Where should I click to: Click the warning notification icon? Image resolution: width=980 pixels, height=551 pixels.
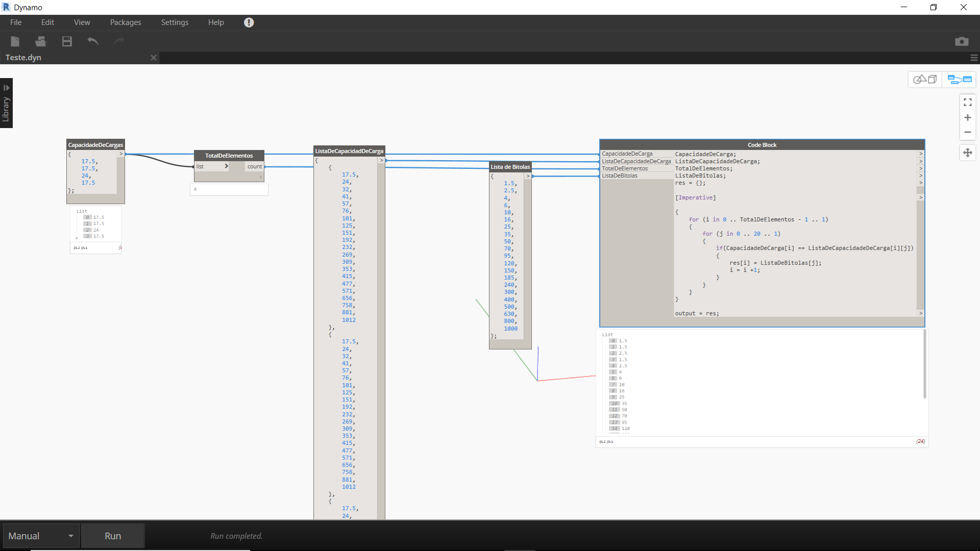pos(249,22)
